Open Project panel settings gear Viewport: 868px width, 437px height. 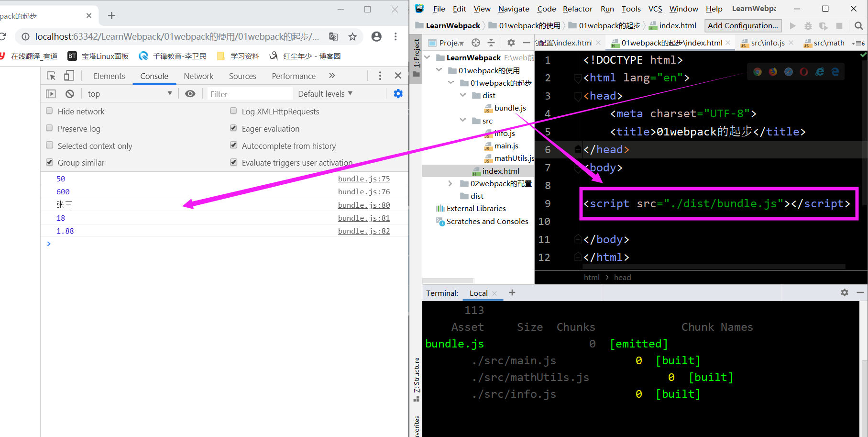(511, 43)
